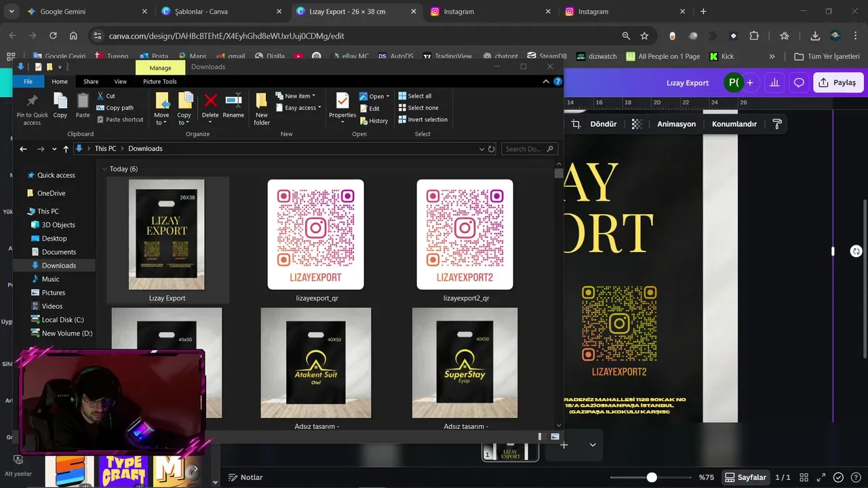The height and width of the screenshot is (488, 868).
Task: Click the Notlar notes button in Canva
Action: [x=245, y=477]
